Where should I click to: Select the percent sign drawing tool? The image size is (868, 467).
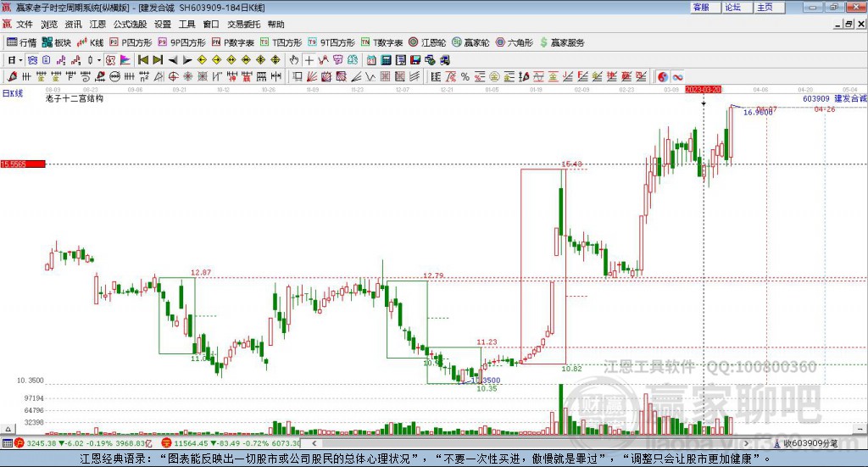tap(465, 76)
